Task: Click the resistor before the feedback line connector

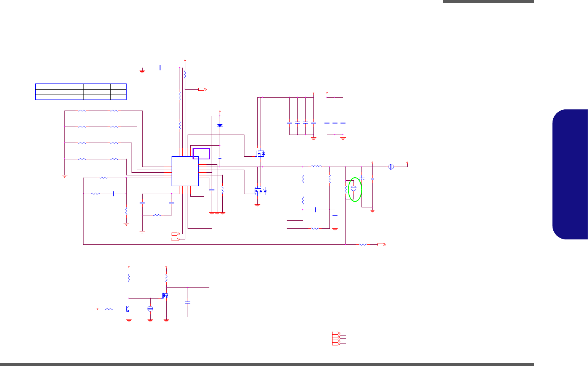Action: [363, 244]
